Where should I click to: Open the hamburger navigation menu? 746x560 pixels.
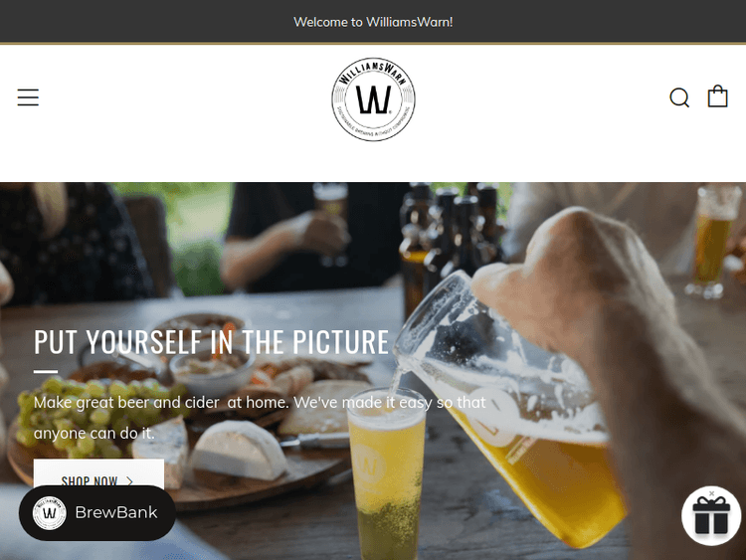28,97
